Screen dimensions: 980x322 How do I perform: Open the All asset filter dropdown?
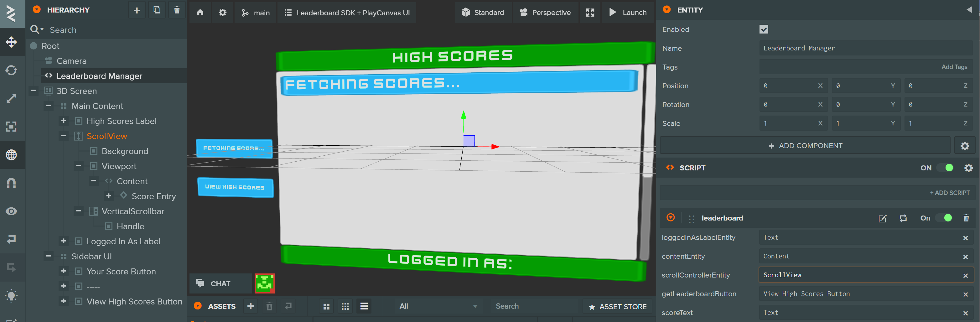tap(438, 306)
